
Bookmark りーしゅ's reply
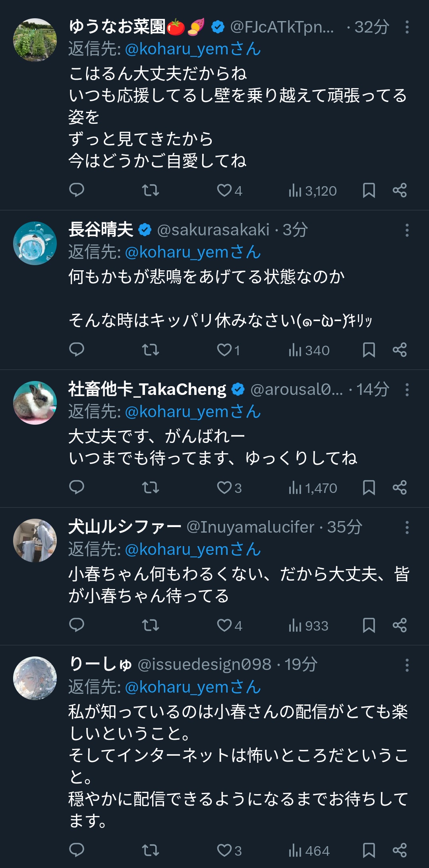coord(369,850)
